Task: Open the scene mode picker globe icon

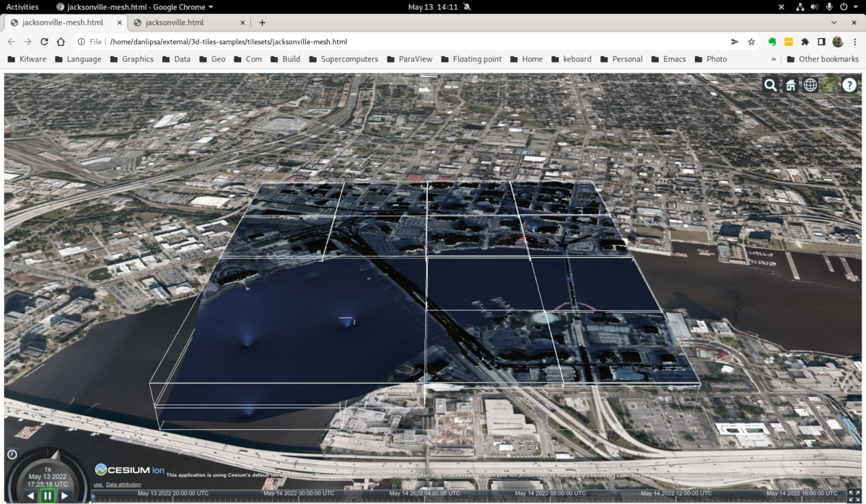Action: click(810, 85)
